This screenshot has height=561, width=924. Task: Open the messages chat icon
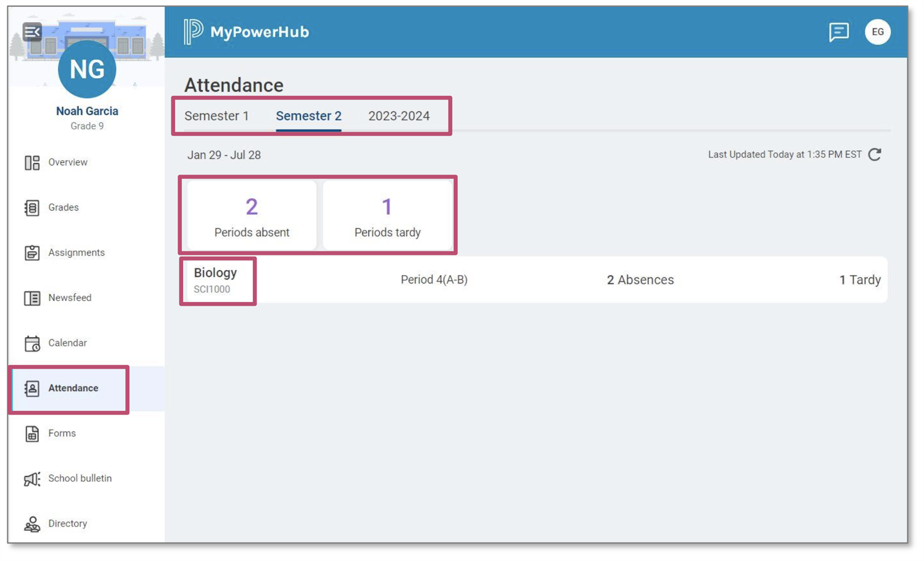pyautogui.click(x=839, y=32)
